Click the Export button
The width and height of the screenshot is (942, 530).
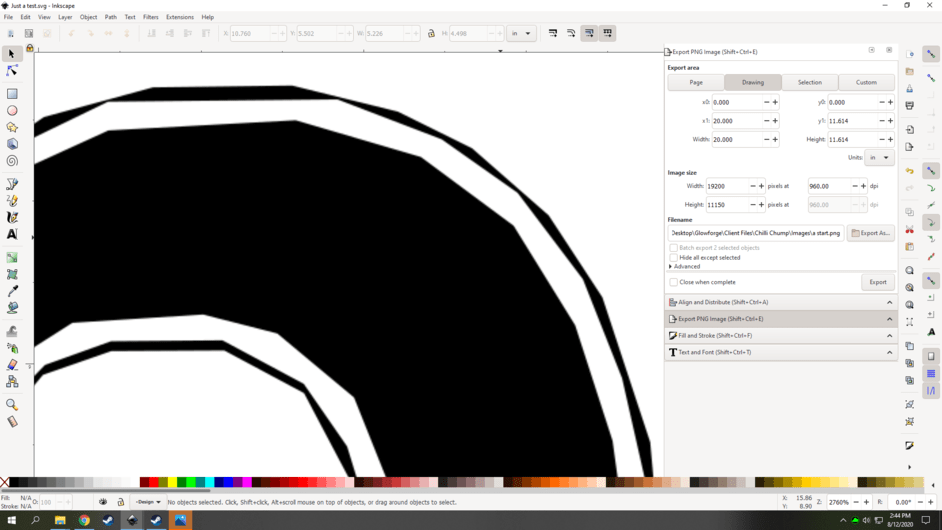877,282
